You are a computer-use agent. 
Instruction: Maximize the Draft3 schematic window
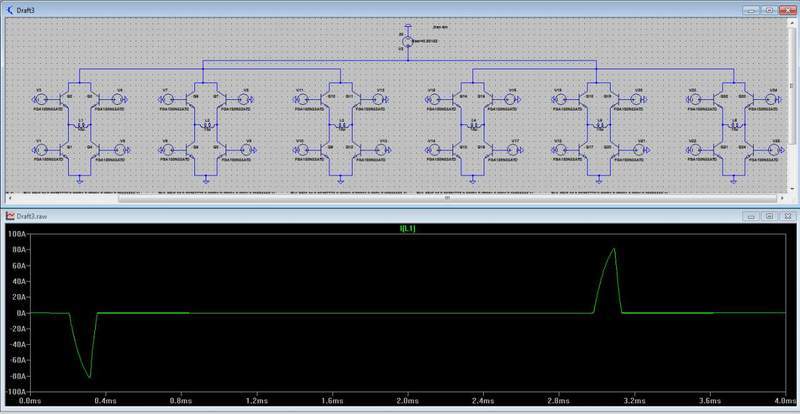click(769, 9)
